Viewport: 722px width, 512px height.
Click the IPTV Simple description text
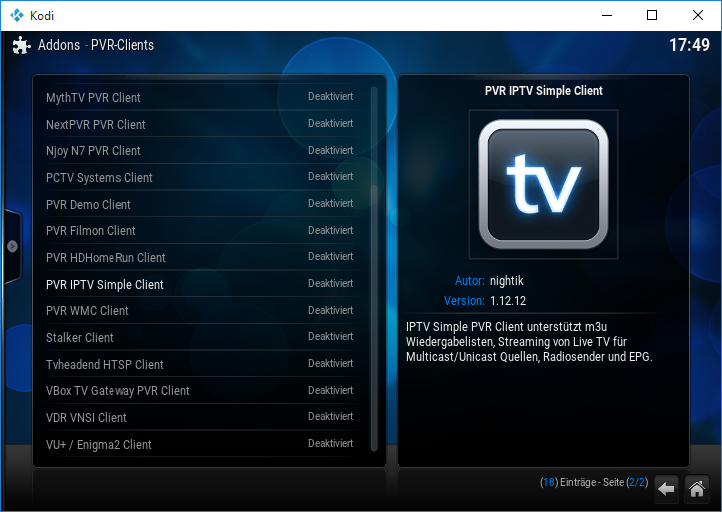[x=530, y=342]
